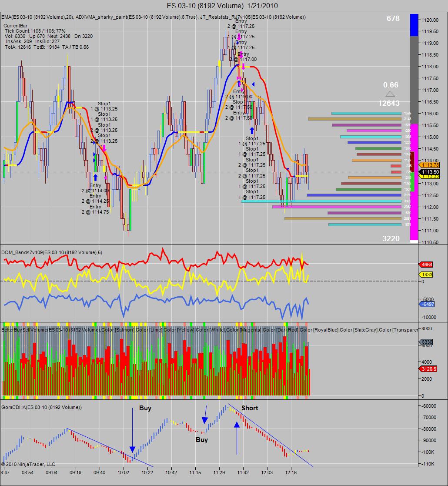Click the 1111.00 price axis label
Screen dimensions: 448x486
430,231
